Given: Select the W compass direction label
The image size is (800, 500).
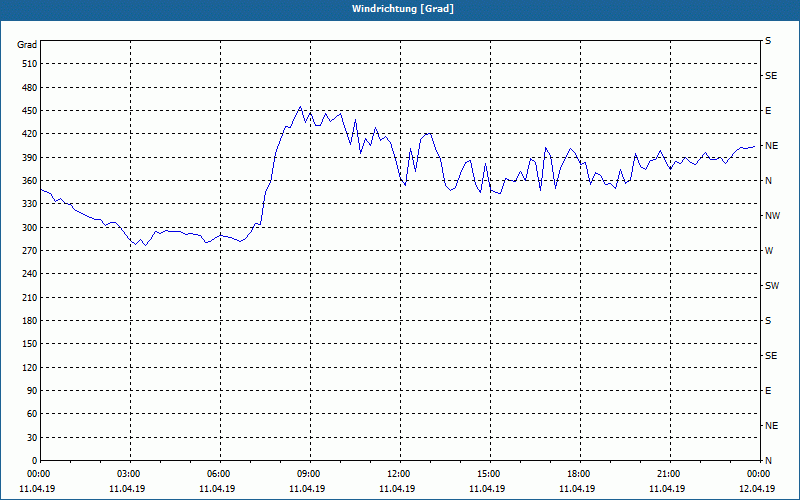Looking at the screenshot, I should [769, 251].
